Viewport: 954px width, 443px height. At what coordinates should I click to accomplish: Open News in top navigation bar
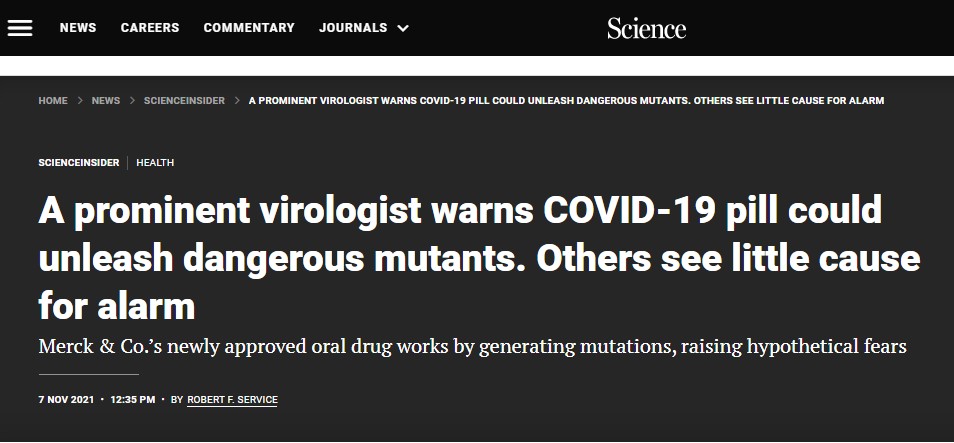coord(78,28)
